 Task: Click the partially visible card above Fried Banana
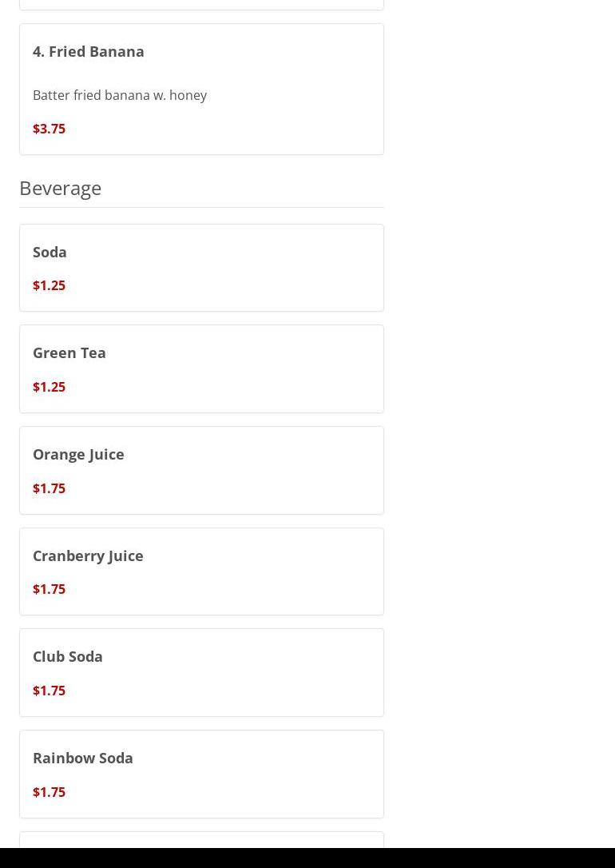(x=201, y=4)
